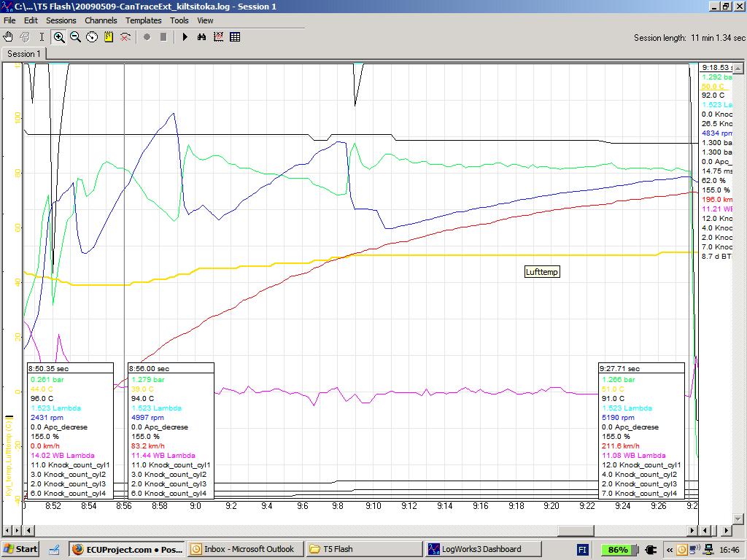The width and height of the screenshot is (747, 560).
Task: Click the zoom out magnifier tool
Action: (x=75, y=36)
